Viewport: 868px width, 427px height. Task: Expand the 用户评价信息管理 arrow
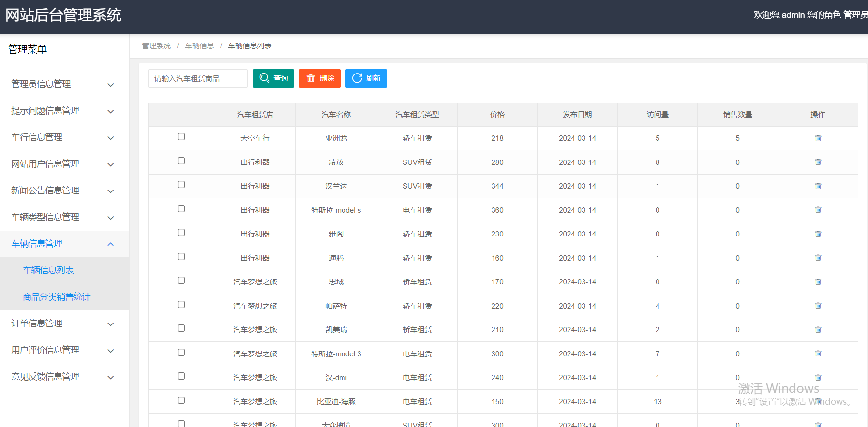pyautogui.click(x=111, y=351)
